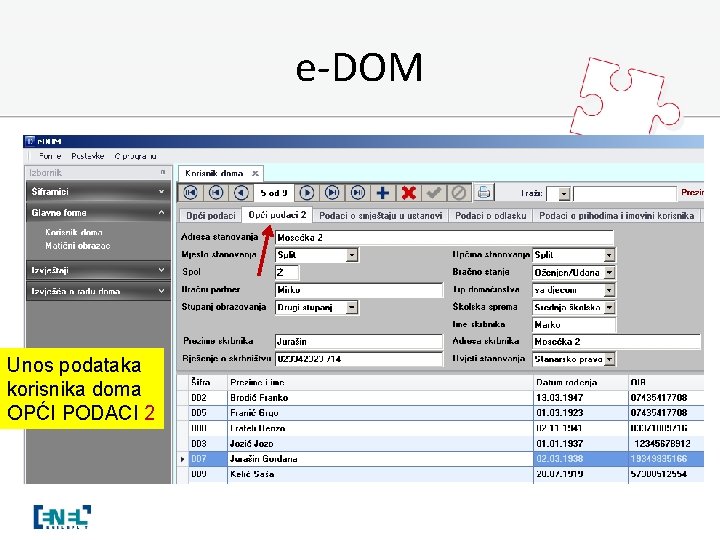Image resolution: width=720 pixels, height=540 pixels.
Task: Collapse the Glavne forme sidebar section
Action: click(98, 213)
